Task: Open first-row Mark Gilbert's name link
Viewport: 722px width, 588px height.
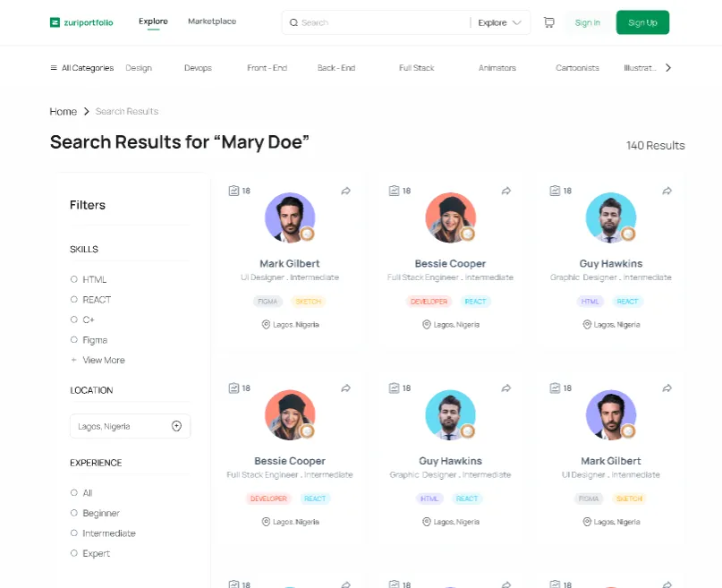Action: [290, 263]
